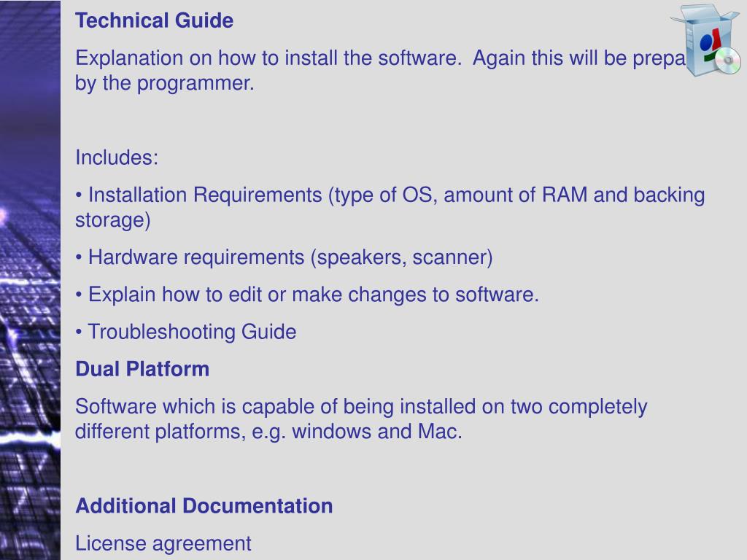Image resolution: width=747 pixels, height=560 pixels.
Task: Click the Technical Guide heading
Action: point(155,20)
